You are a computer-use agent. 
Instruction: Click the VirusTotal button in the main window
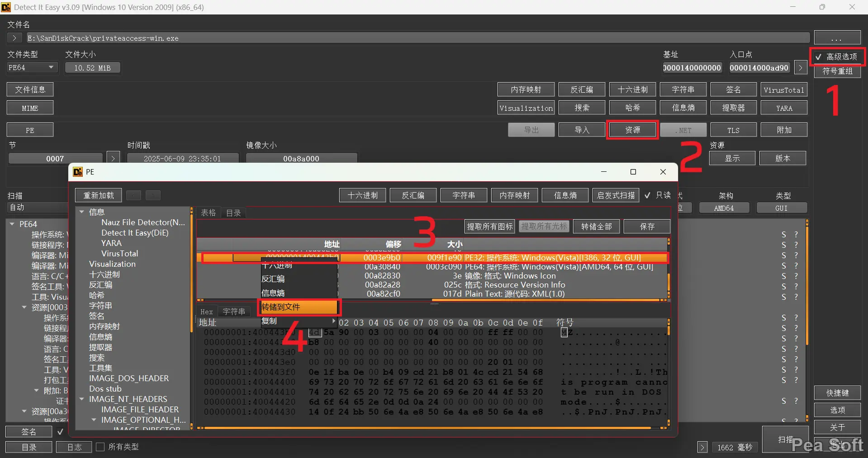coord(784,90)
